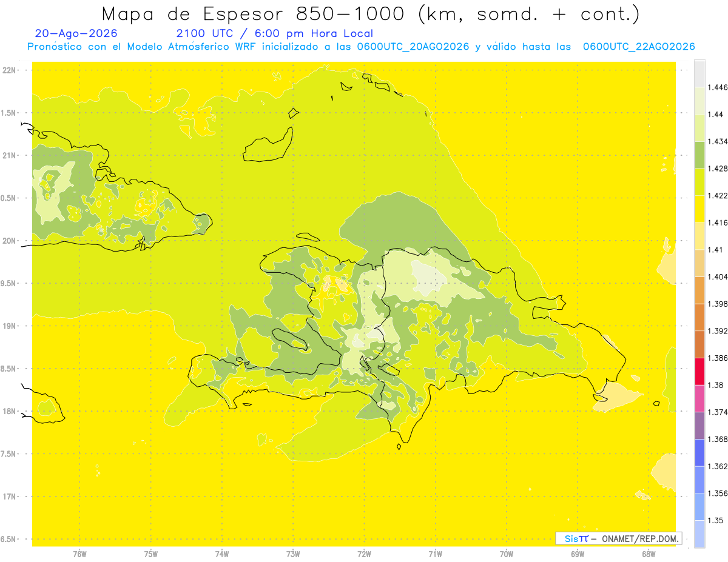Image resolution: width=728 pixels, height=562 pixels.
Task: Select the light yellow-green swatch between 1.434 and 1.44
Action: point(699,128)
